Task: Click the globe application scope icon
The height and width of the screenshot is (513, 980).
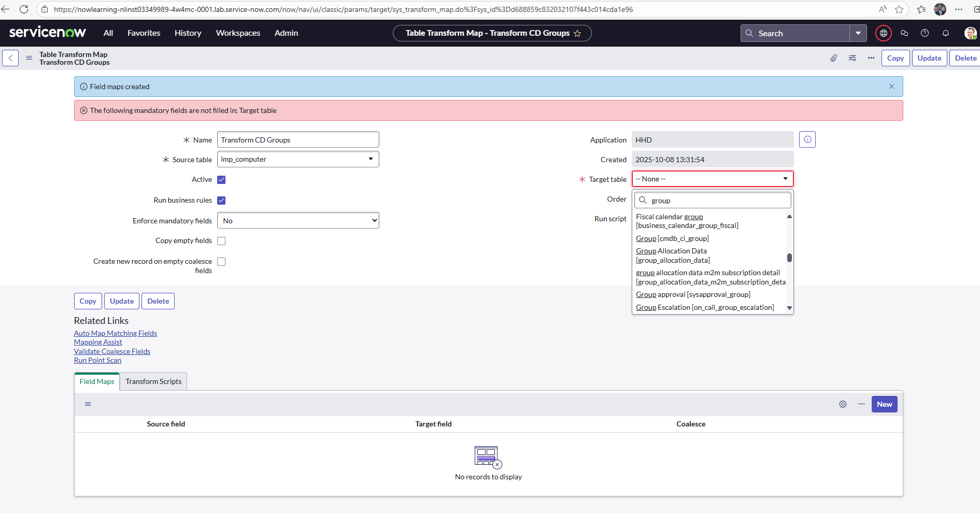Action: click(x=884, y=33)
